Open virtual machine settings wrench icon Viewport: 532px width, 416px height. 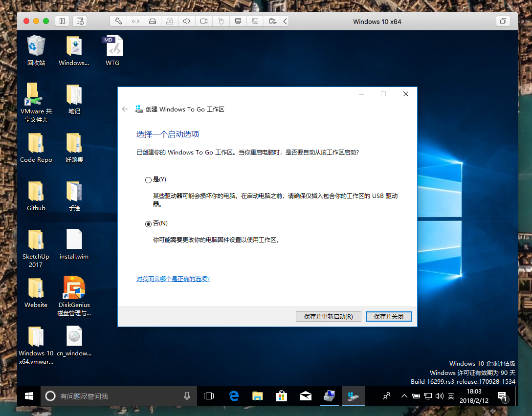[118, 21]
